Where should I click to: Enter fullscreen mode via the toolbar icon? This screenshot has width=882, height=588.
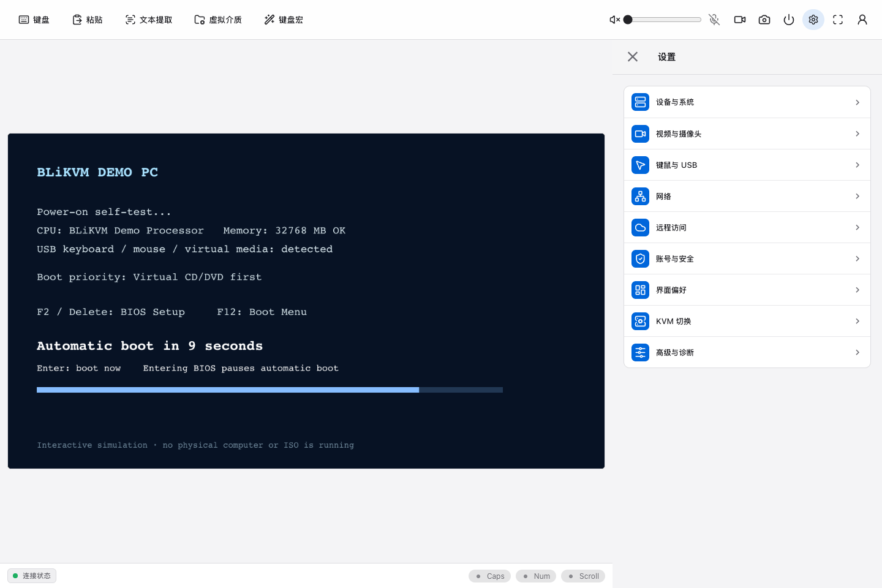click(x=838, y=20)
